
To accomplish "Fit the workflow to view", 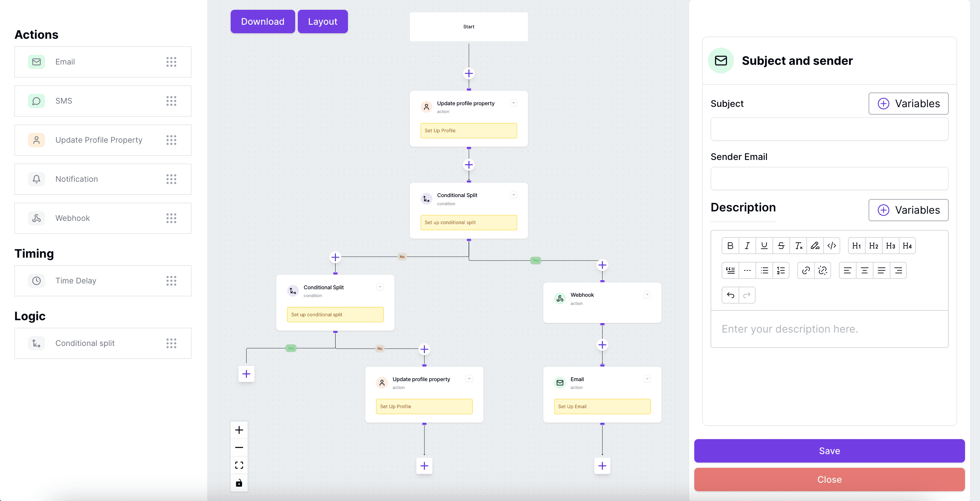I will pyautogui.click(x=239, y=465).
